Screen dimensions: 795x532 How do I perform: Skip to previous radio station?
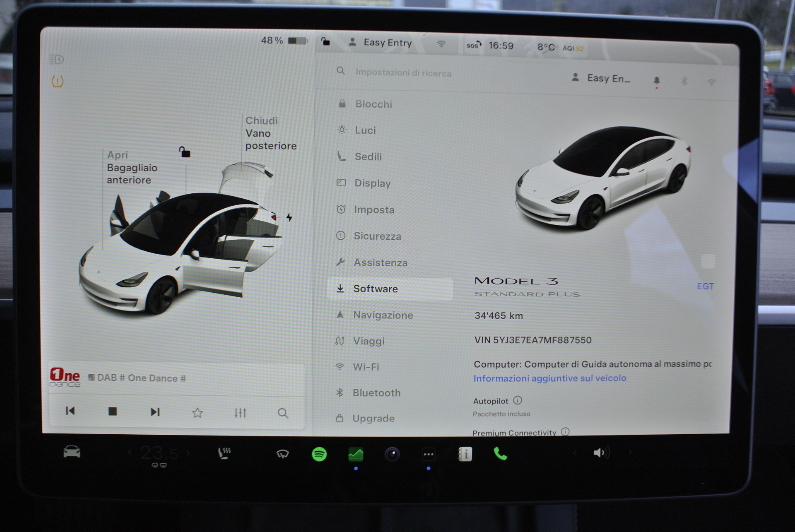(70, 411)
